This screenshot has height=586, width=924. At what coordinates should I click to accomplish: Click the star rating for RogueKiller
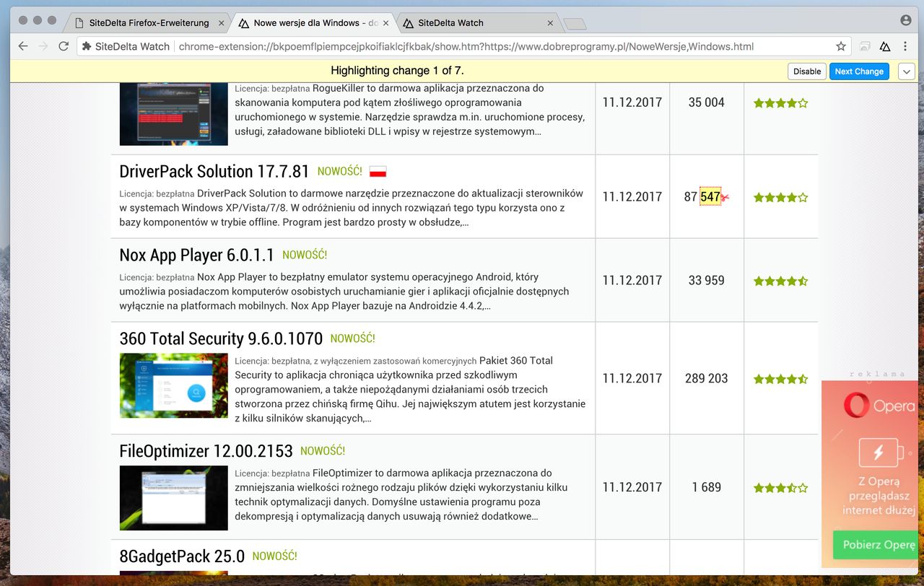[780, 103]
